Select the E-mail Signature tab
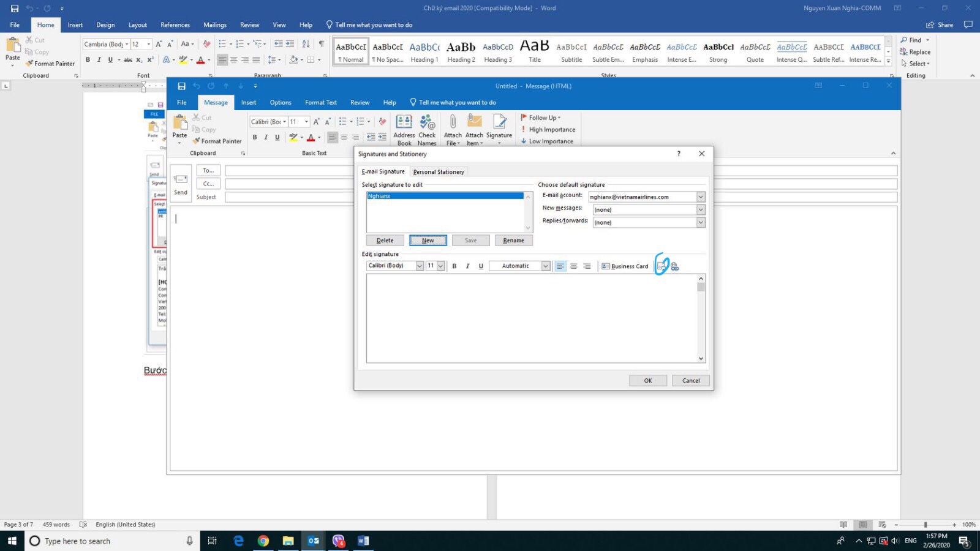 383,171
